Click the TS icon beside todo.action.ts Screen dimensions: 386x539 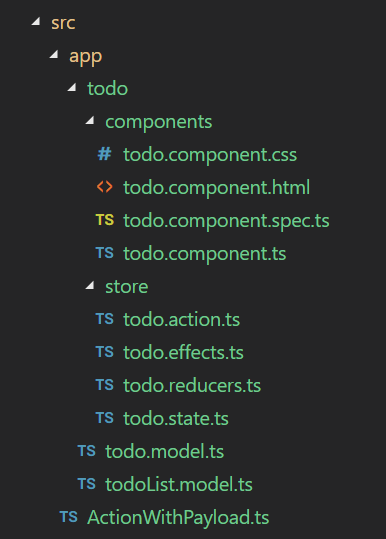[104, 319]
